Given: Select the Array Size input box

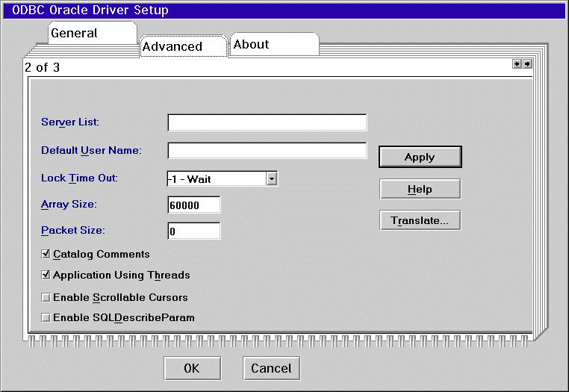Looking at the screenshot, I should pyautogui.click(x=194, y=205).
